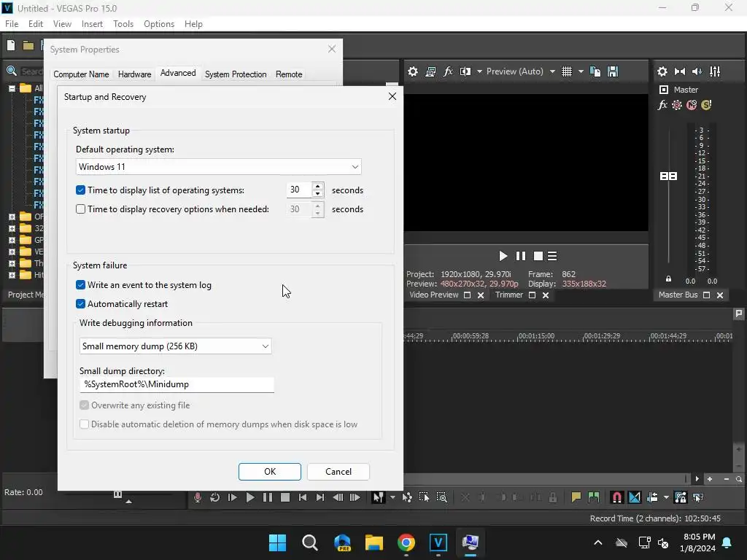Lock the Master fader channels
The height and width of the screenshot is (560, 747).
coord(668,279)
